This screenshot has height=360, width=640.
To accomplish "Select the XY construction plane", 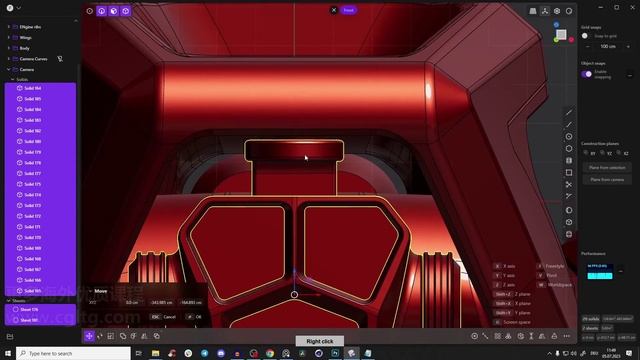I will (589, 153).
